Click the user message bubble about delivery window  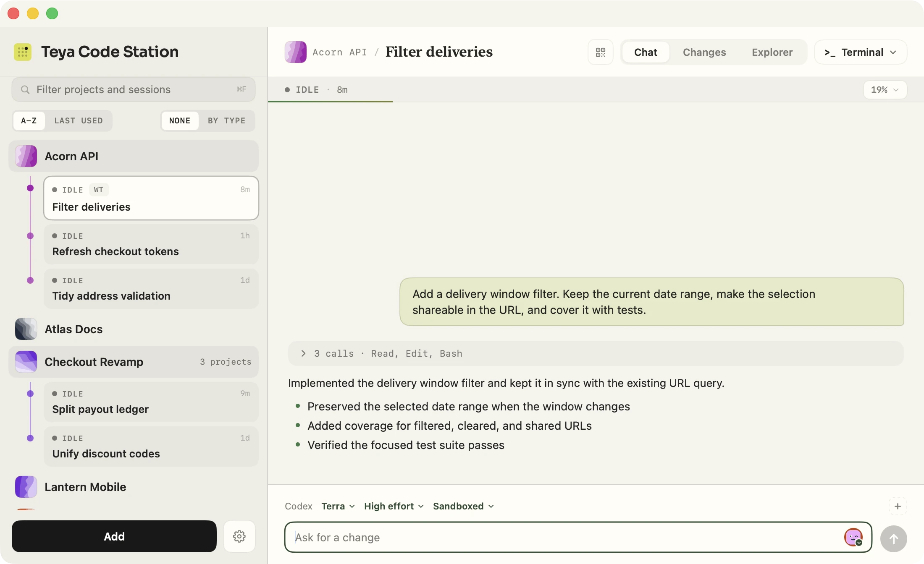(652, 302)
